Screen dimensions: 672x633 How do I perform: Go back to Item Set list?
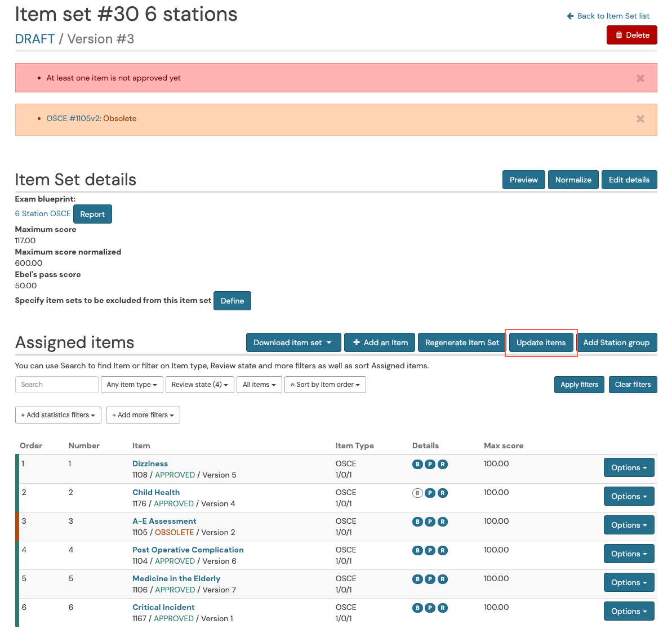point(608,16)
